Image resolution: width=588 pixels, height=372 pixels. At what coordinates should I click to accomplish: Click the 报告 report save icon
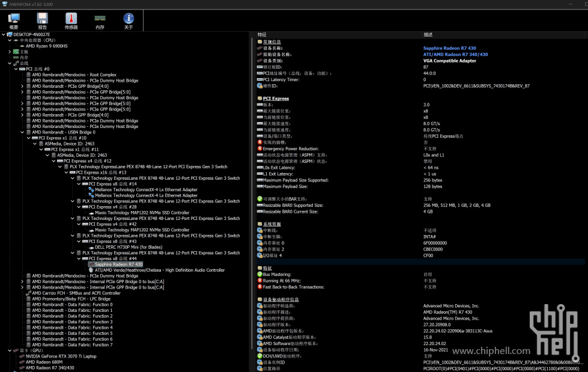click(43, 18)
